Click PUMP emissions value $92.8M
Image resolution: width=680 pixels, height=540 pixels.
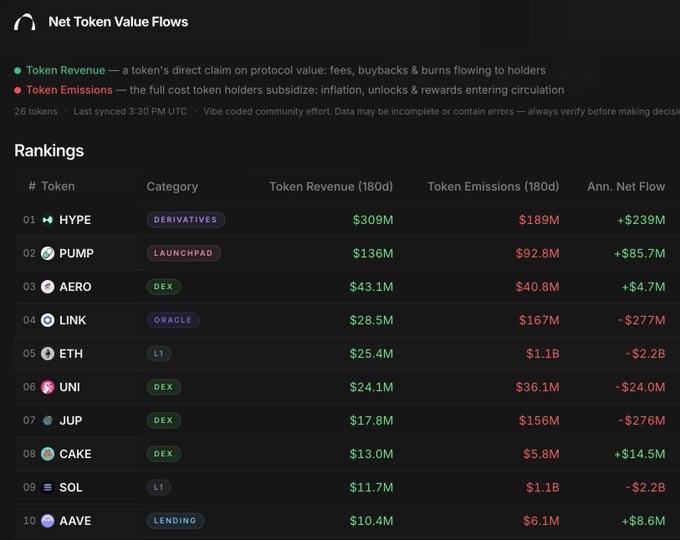[537, 253]
